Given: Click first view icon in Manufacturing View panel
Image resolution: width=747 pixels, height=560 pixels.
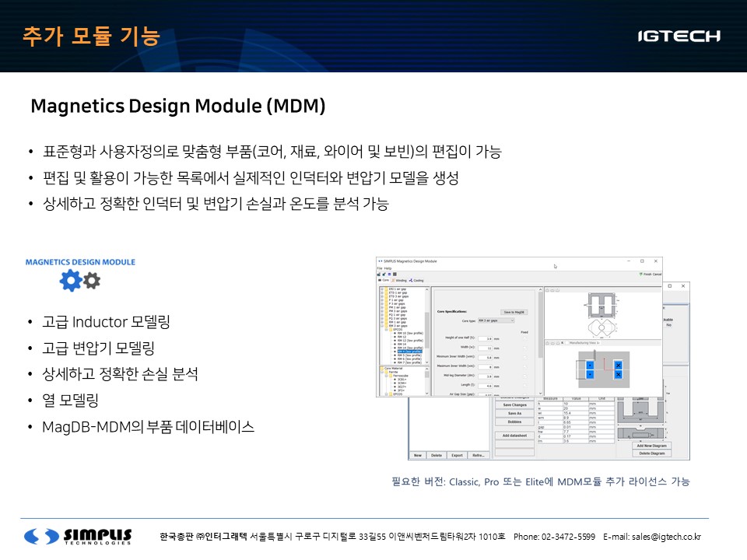Looking at the screenshot, I should (x=547, y=343).
